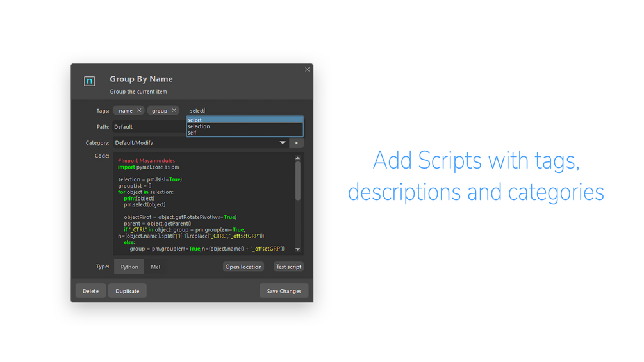Screen dimensions: 644x362
Task: Click the 'groupList = []' code line
Action: pyautogui.click(x=135, y=186)
